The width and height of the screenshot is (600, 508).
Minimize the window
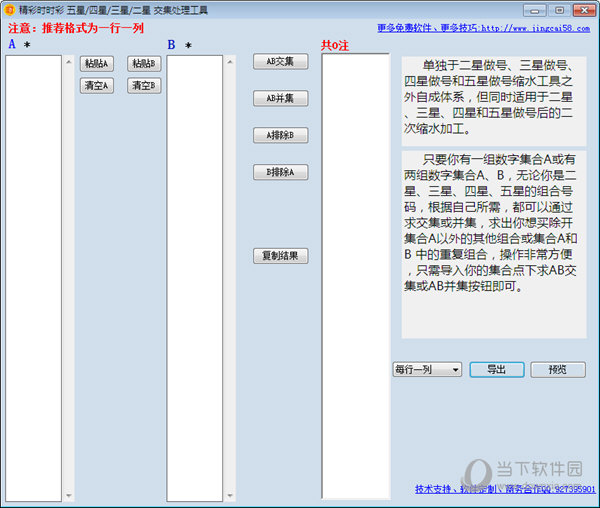click(x=535, y=10)
